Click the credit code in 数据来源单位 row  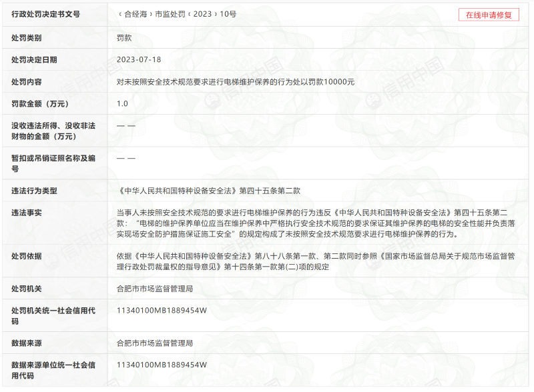(x=162, y=365)
